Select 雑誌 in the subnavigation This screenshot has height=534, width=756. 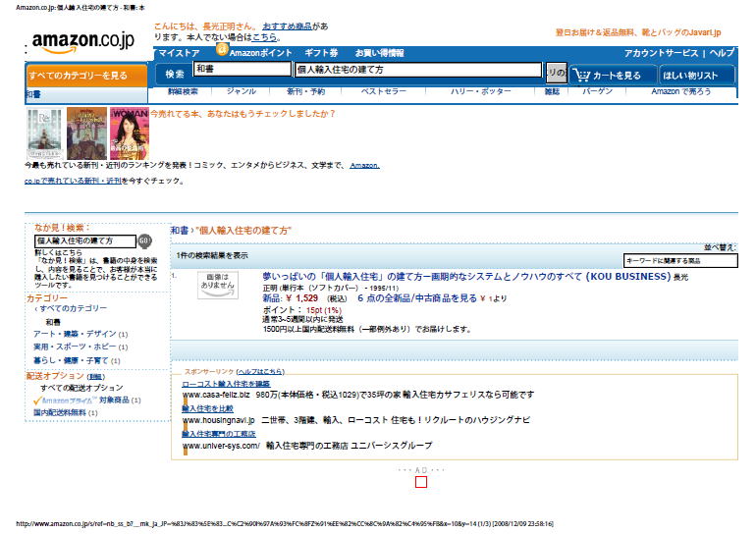click(552, 91)
